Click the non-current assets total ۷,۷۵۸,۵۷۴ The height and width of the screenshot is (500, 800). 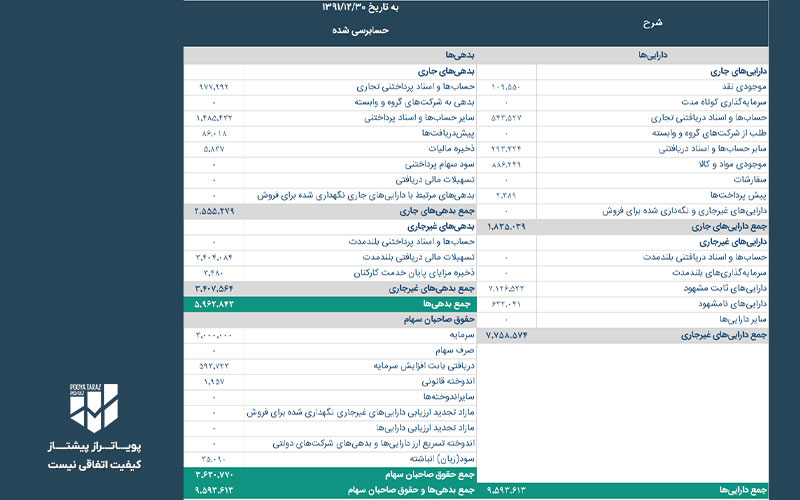coord(506,335)
